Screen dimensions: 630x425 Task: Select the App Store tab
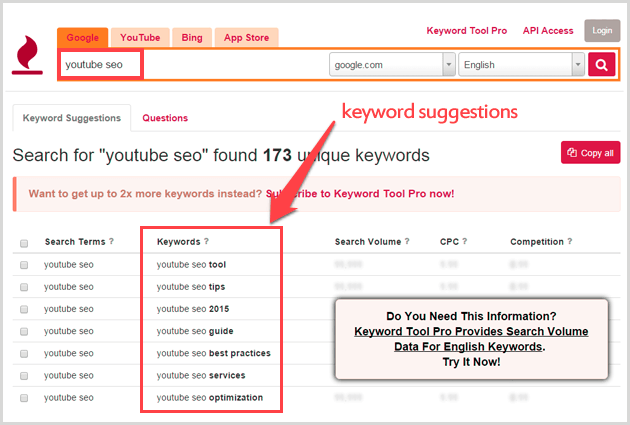click(x=246, y=38)
